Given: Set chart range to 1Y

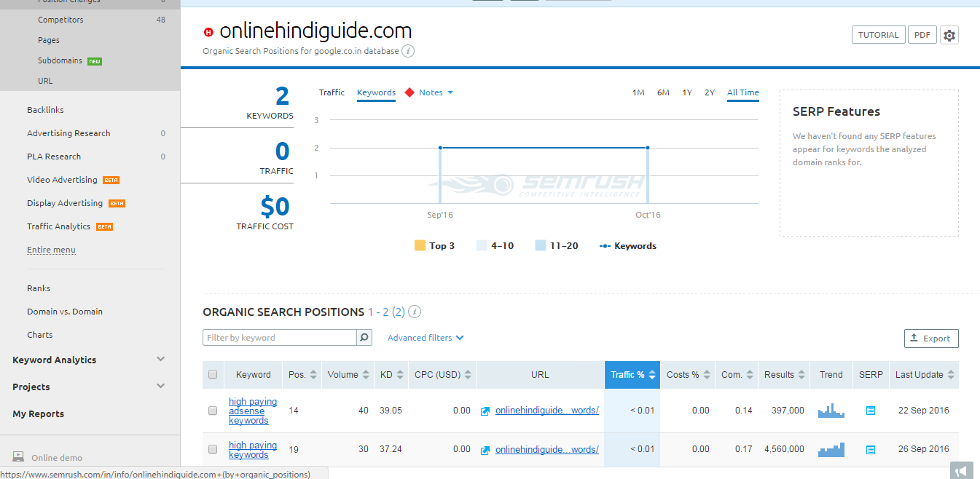Looking at the screenshot, I should coord(687,92).
